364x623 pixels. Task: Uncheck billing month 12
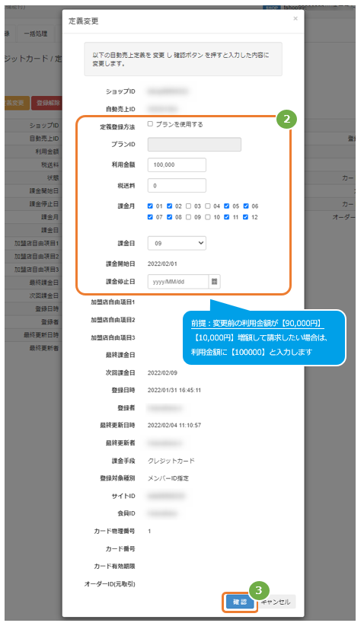point(246,217)
